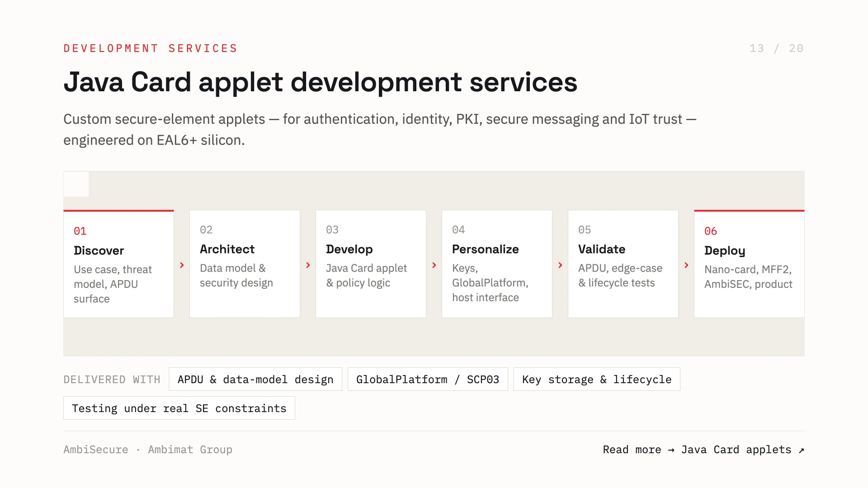
Task: Click the GlobalPlatform / SCP03 tag
Action: coord(428,379)
